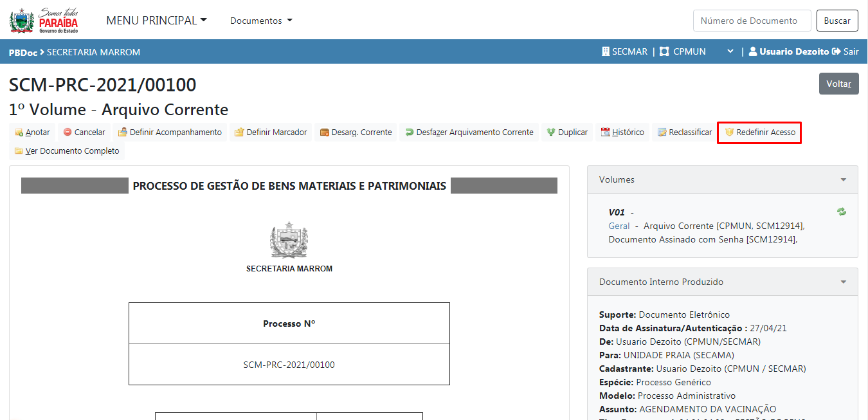
Task: Expand the CPMUN unit selector chevron
Action: click(730, 51)
